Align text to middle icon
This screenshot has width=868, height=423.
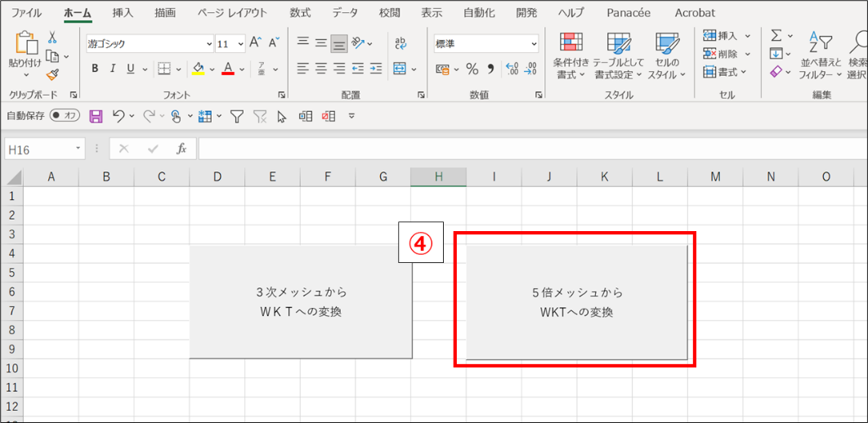[x=320, y=42]
